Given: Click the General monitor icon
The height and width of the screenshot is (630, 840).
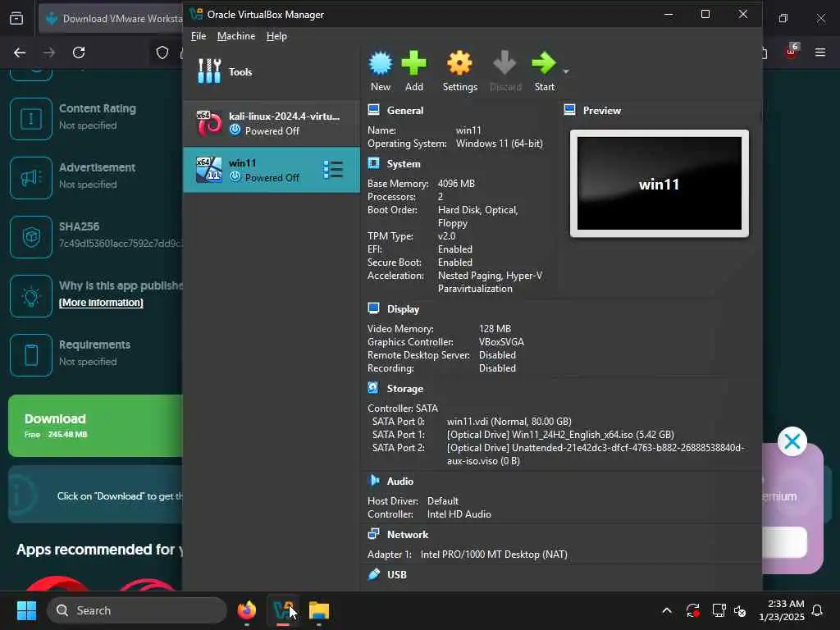Looking at the screenshot, I should click(x=373, y=110).
